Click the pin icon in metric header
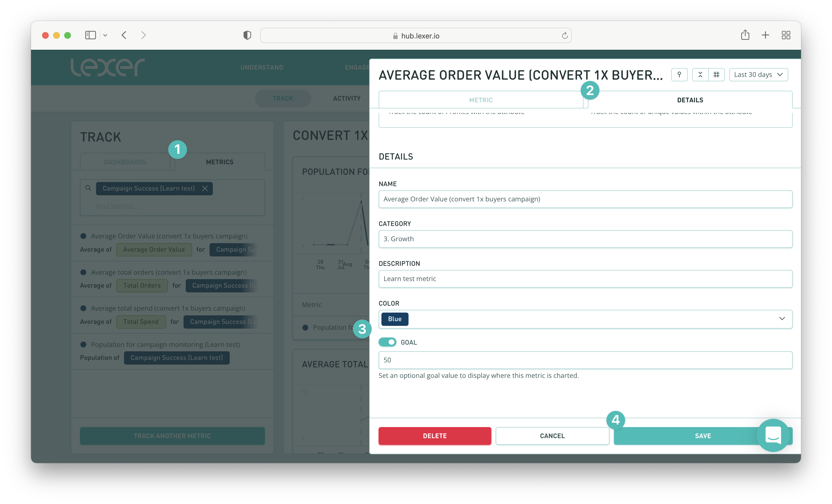Viewport: 832px width, 504px height. (x=679, y=75)
